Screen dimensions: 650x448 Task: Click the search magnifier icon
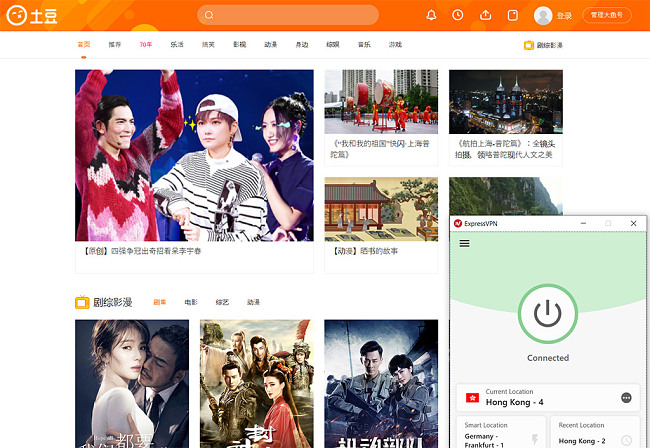(209, 15)
